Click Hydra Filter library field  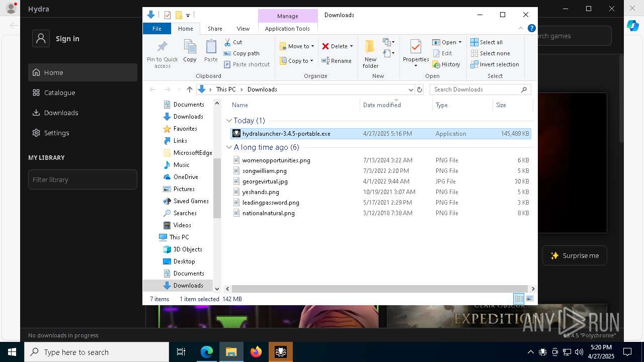pos(83,179)
